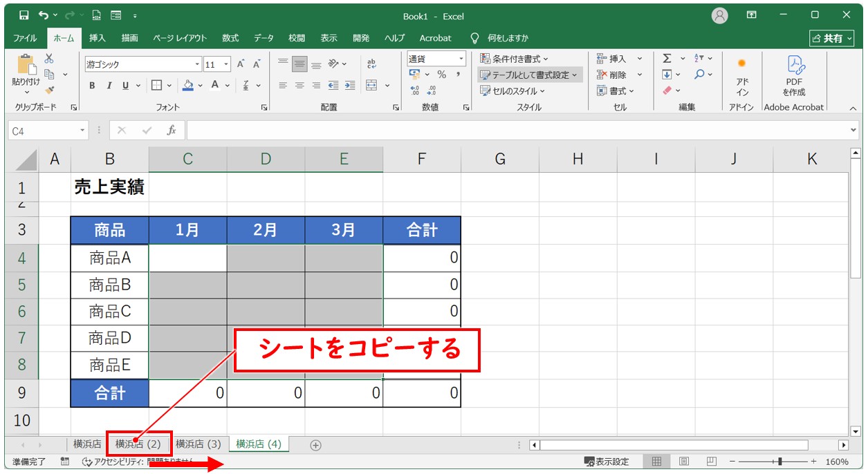Toggle Bold formatting
Image resolution: width=868 pixels, height=474 pixels.
(x=92, y=86)
